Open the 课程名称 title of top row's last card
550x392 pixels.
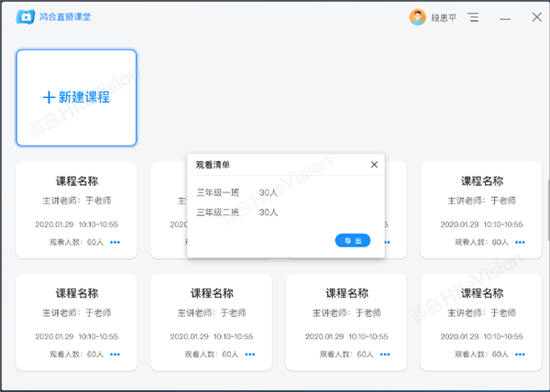pyautogui.click(x=482, y=181)
